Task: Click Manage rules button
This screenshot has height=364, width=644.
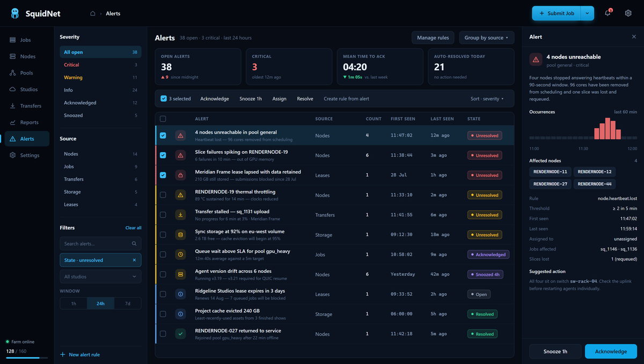Action: click(x=433, y=38)
